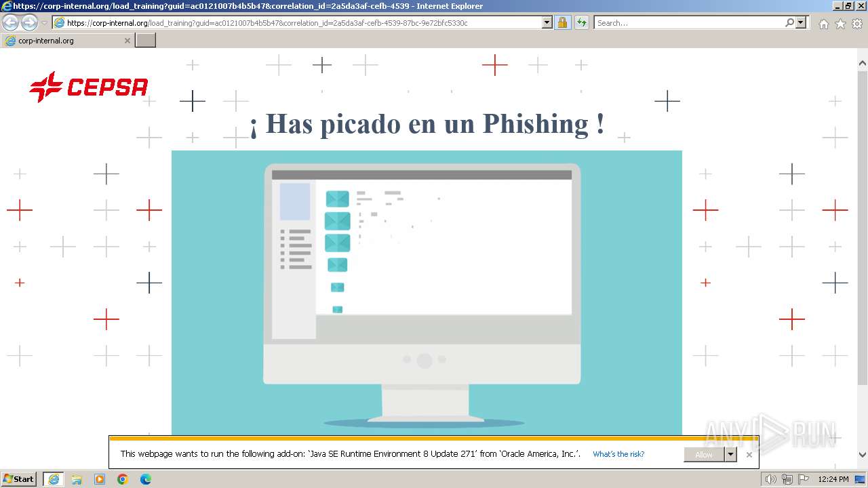868x488 pixels.
Task: Expand the address bar autocomplete dropdown
Action: coord(547,22)
